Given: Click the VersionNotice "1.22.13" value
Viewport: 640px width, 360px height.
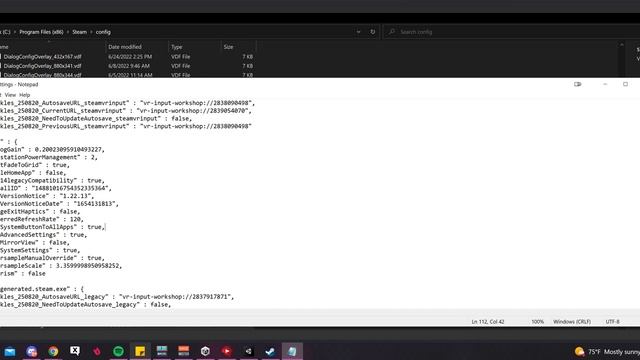Looking at the screenshot, I should pyautogui.click(x=76, y=196).
